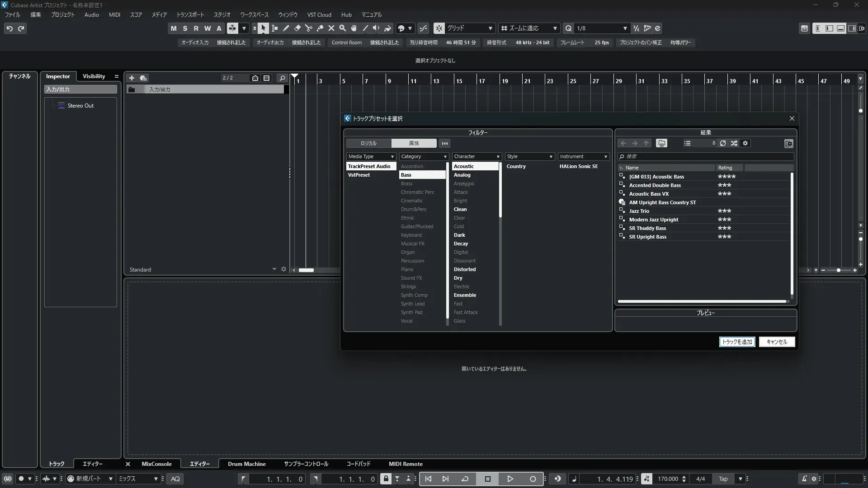Click the transport Record button
868x488 pixels.
coord(533,479)
